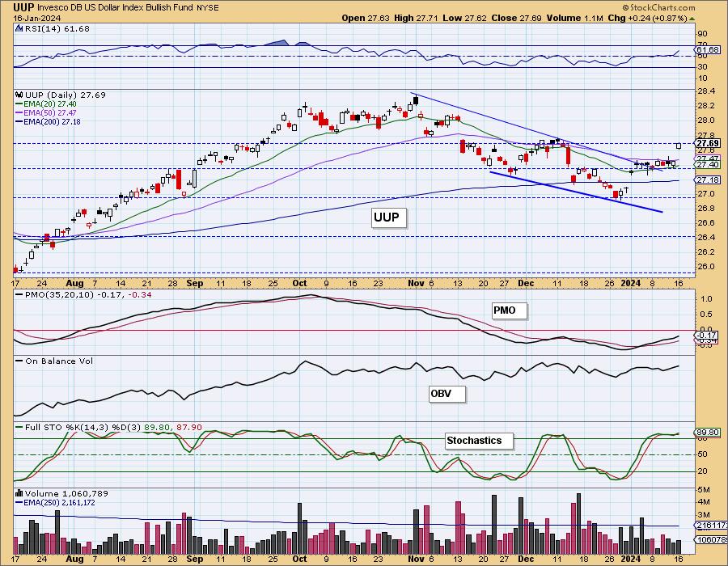Click the Stochastics annotation box
The width and height of the screenshot is (728, 566).
click(x=479, y=441)
